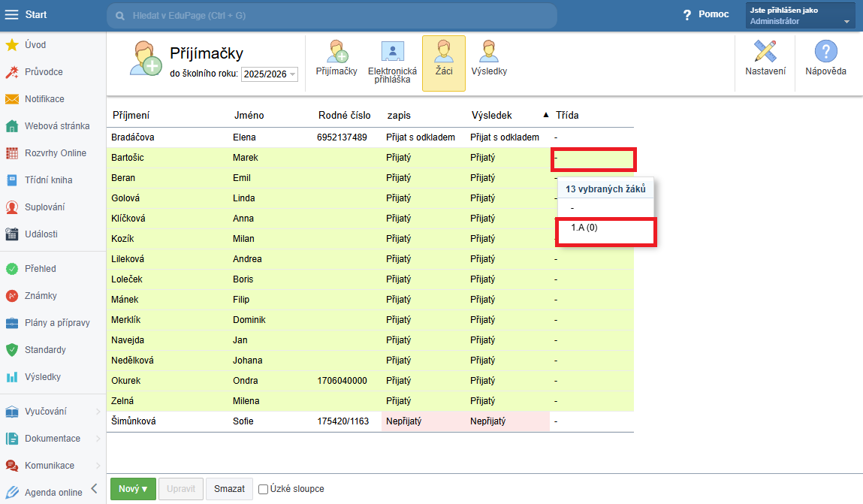
Task: Open Úvod star icon in sidebar
Action: (x=11, y=45)
